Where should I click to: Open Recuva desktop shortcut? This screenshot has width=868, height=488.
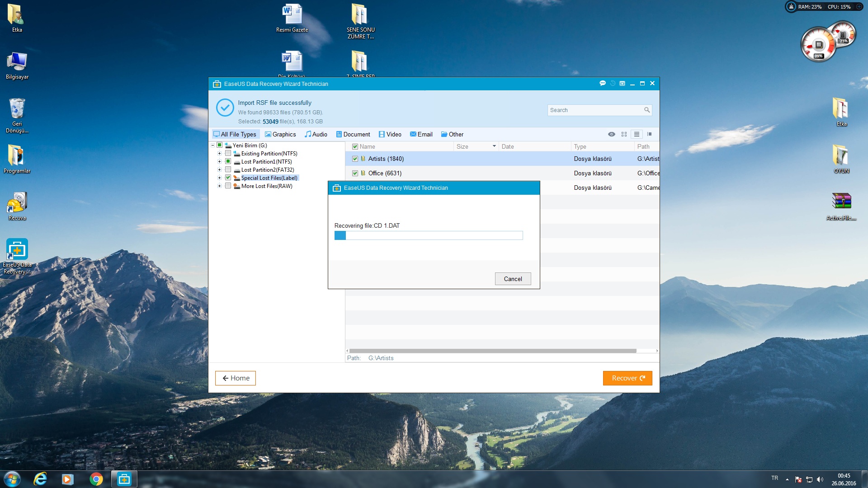(17, 206)
